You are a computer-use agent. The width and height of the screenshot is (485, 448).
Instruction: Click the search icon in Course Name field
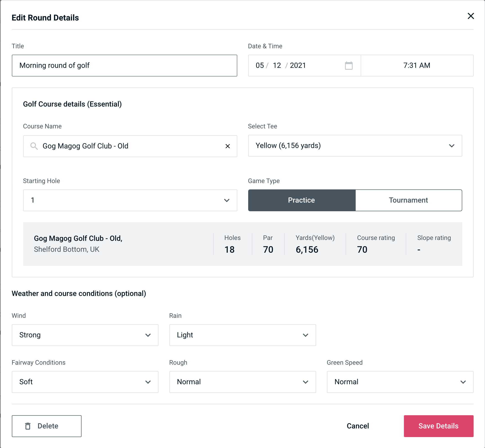pyautogui.click(x=34, y=146)
